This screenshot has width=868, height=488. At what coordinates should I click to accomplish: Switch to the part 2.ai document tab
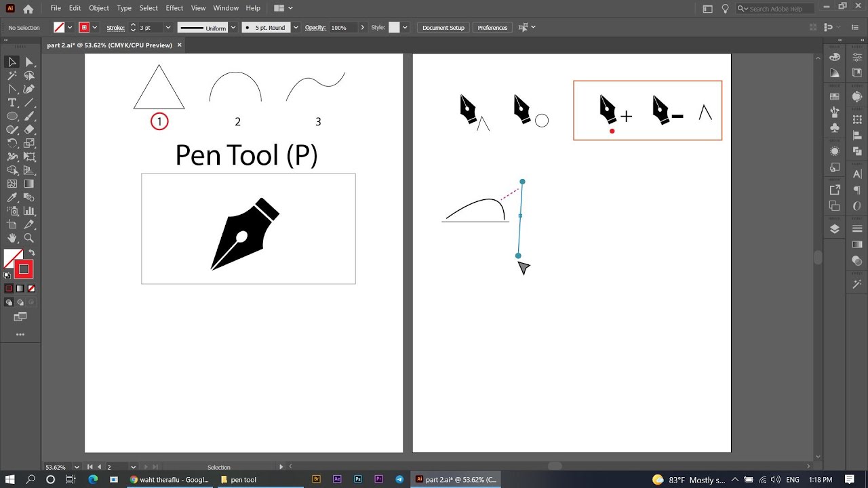tap(109, 45)
